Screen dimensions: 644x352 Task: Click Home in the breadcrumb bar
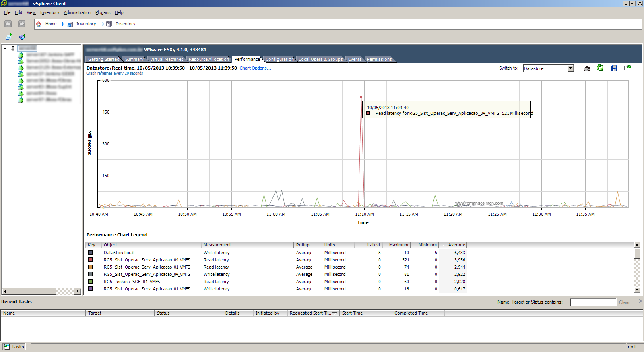point(51,24)
